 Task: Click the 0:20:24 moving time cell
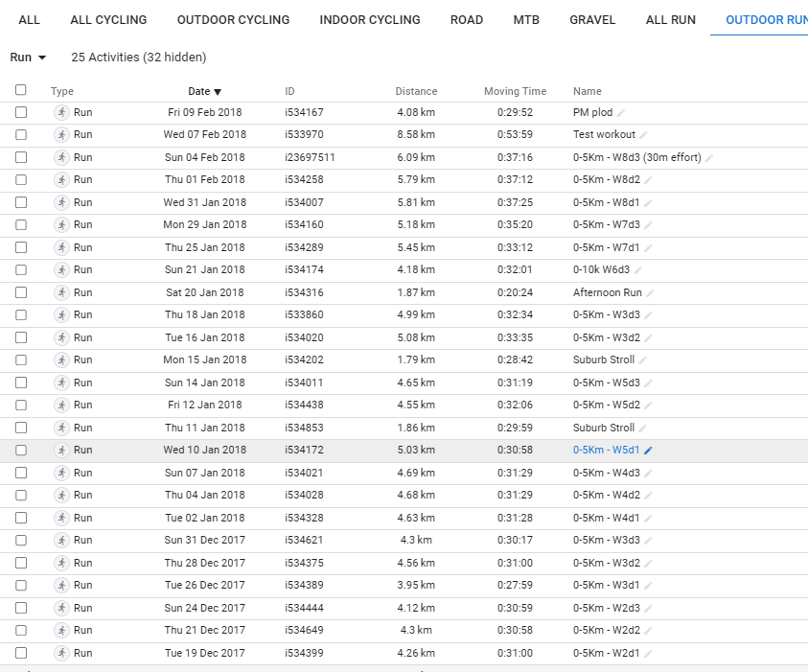(x=515, y=292)
